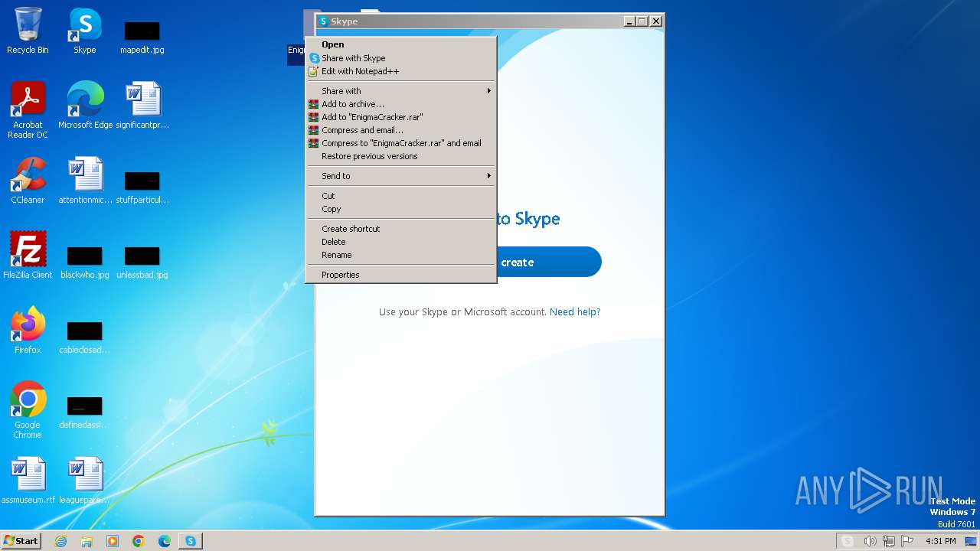980x551 pixels.
Task: Select the significantpr... Word document
Action: pos(142,106)
